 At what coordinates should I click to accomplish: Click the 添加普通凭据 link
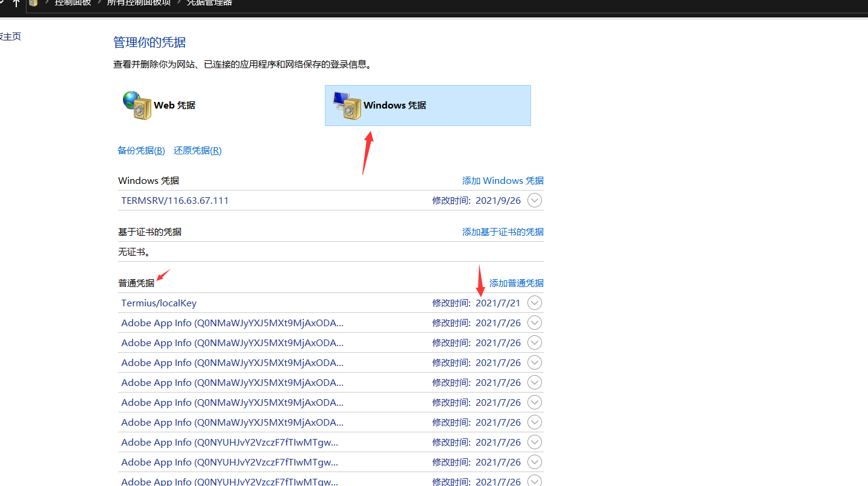516,282
